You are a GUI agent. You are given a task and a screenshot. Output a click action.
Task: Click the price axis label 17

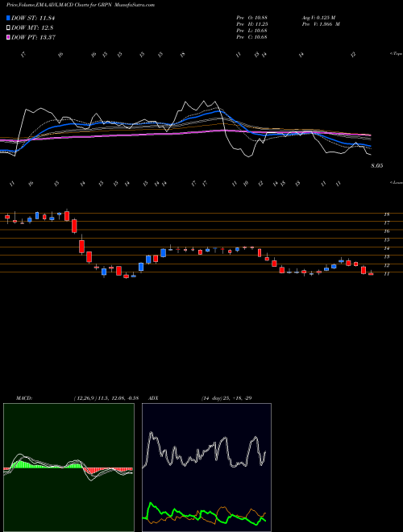point(386,223)
